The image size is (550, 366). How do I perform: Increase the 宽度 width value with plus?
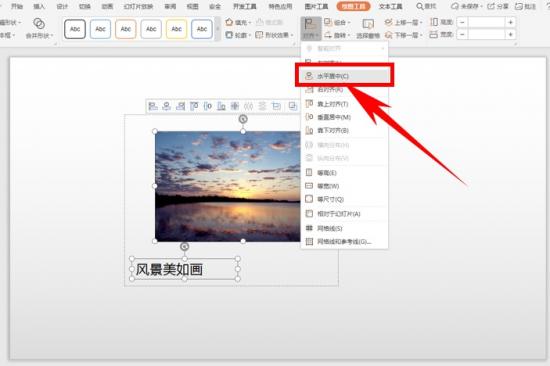click(511, 34)
